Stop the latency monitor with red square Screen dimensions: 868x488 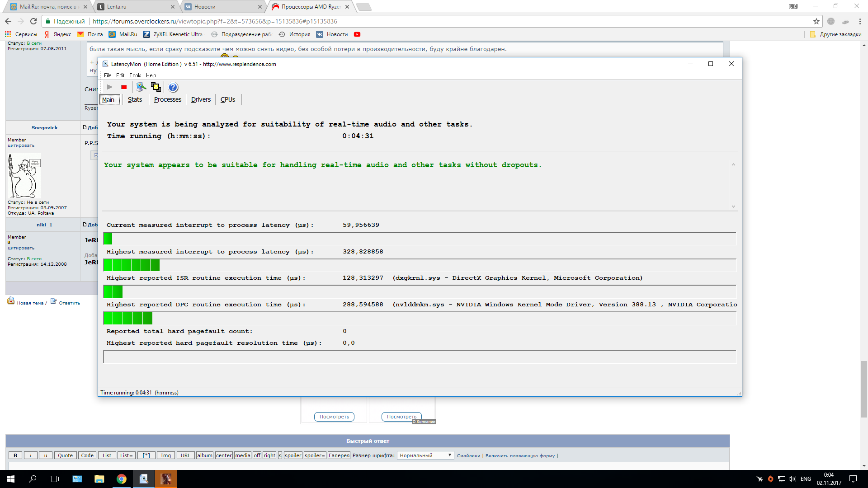click(124, 87)
